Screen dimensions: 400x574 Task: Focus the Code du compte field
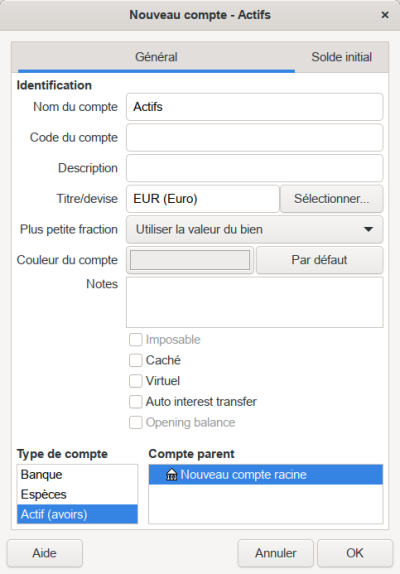pyautogui.click(x=255, y=138)
